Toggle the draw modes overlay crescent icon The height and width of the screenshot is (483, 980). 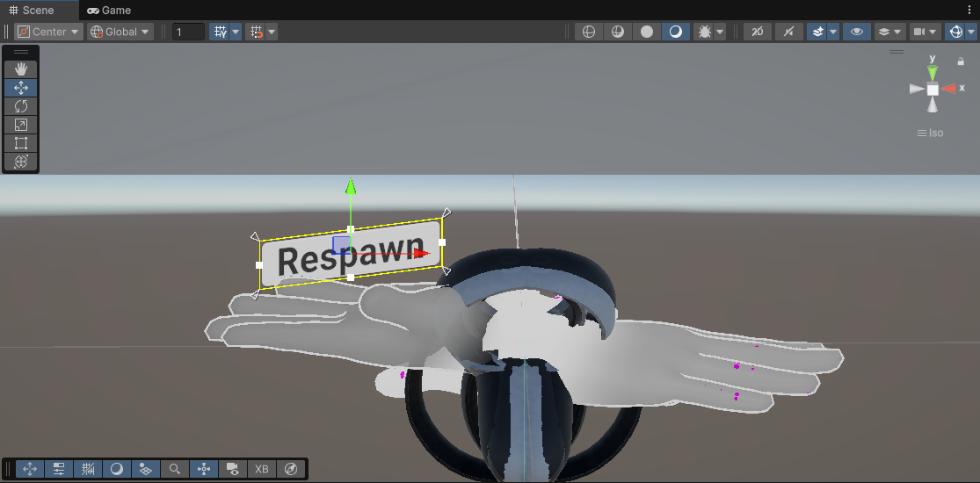click(117, 469)
